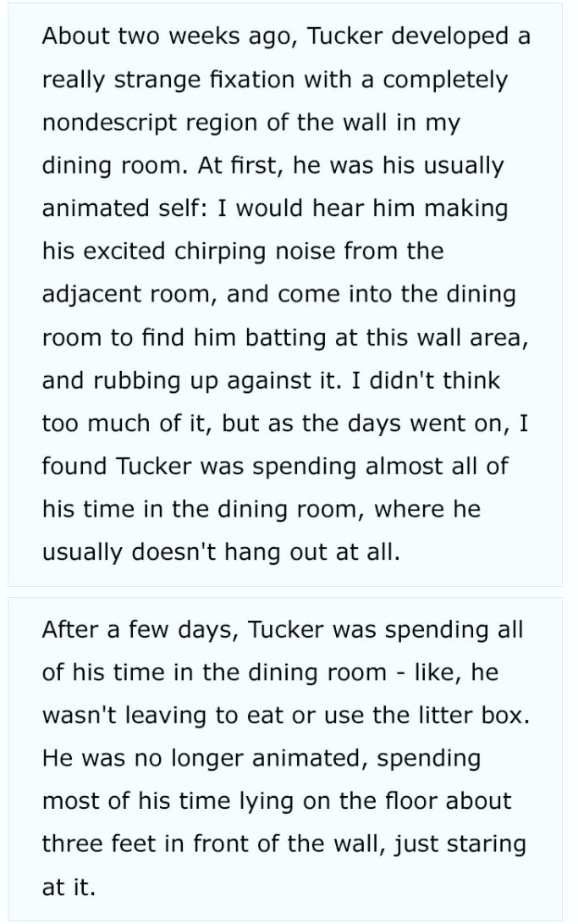The image size is (578, 924).
Task: Click the word "excited"
Action: coord(124,252)
